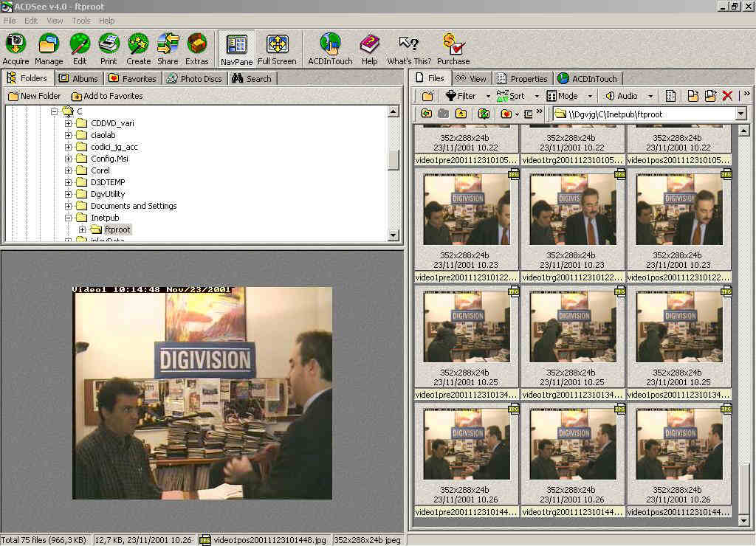Click the up one level folder icon

[x=461, y=114]
